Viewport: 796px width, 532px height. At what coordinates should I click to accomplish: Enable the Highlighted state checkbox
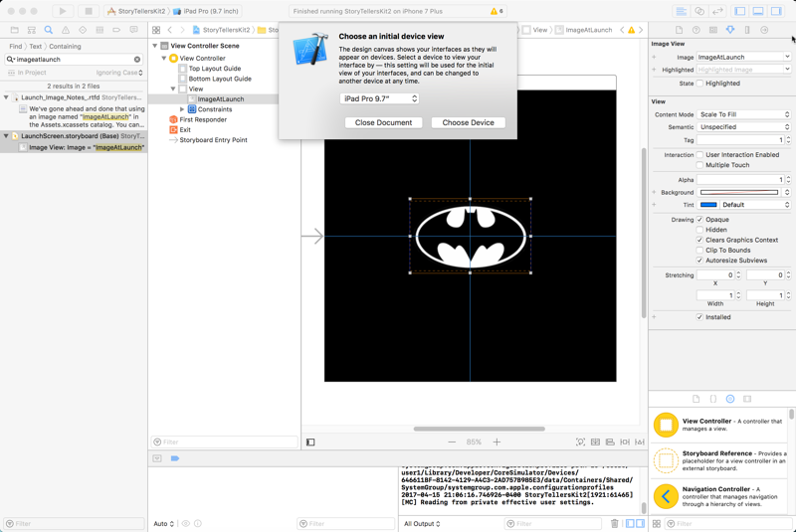[700, 84]
